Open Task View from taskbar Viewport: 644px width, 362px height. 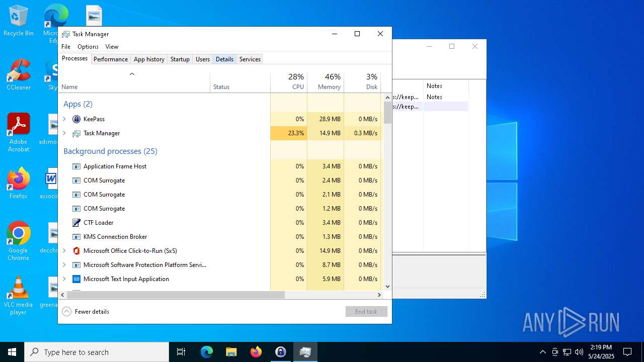(x=181, y=352)
